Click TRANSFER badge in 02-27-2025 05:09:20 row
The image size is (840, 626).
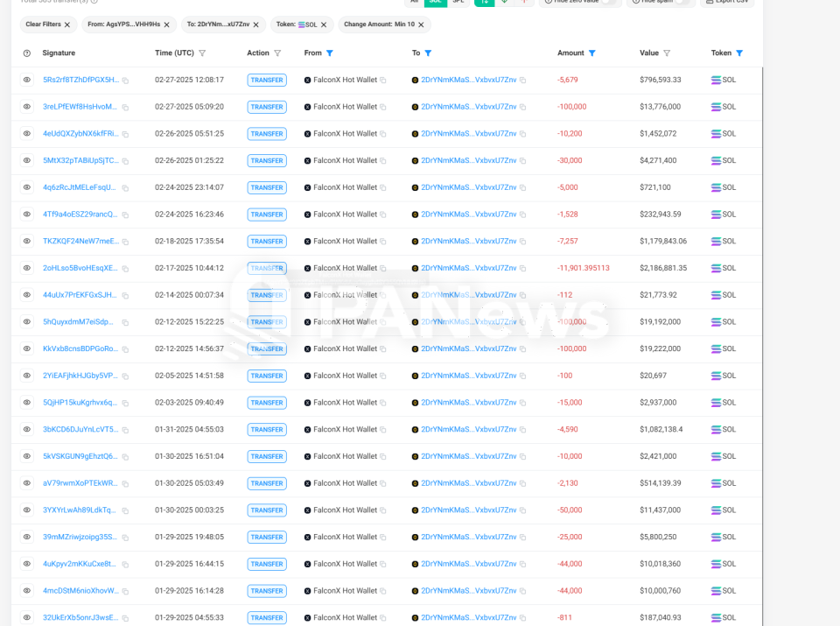(267, 107)
